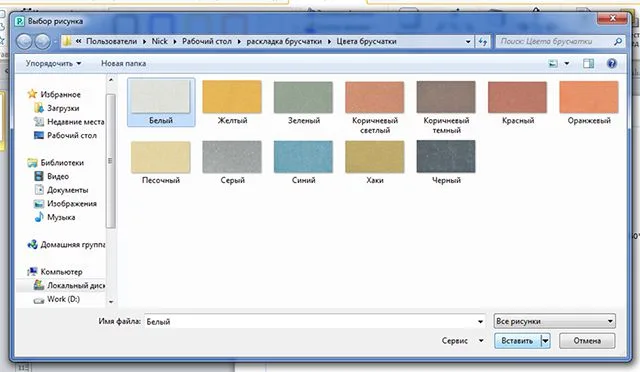Select the Белый image thumbnail
Image resolution: width=640 pixels, height=372 pixels.
(x=161, y=102)
